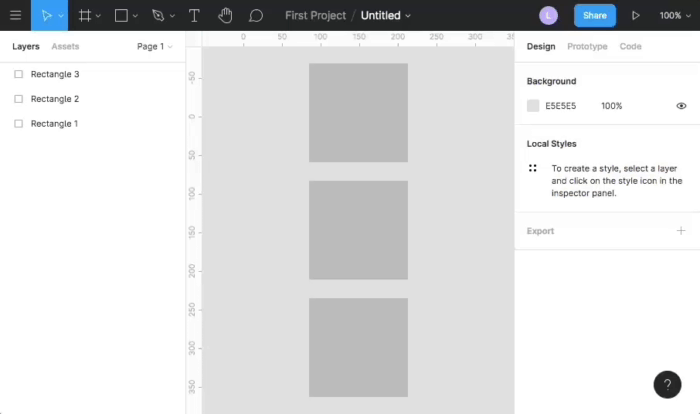
Task: Switch to the Prototype tab
Action: [587, 47]
